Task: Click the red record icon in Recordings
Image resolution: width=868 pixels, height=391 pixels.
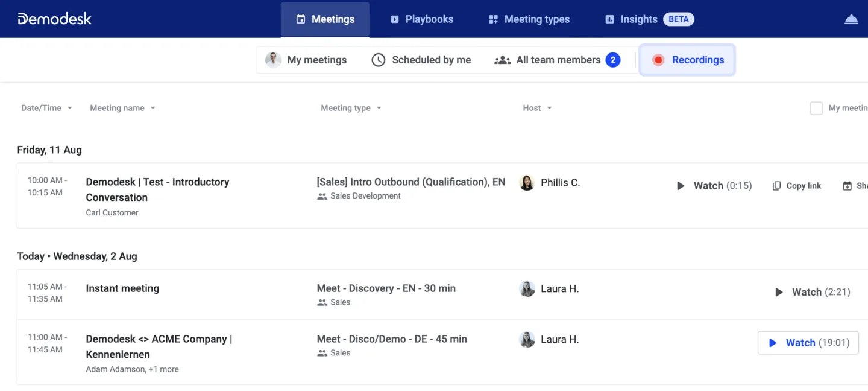Action: pos(658,60)
